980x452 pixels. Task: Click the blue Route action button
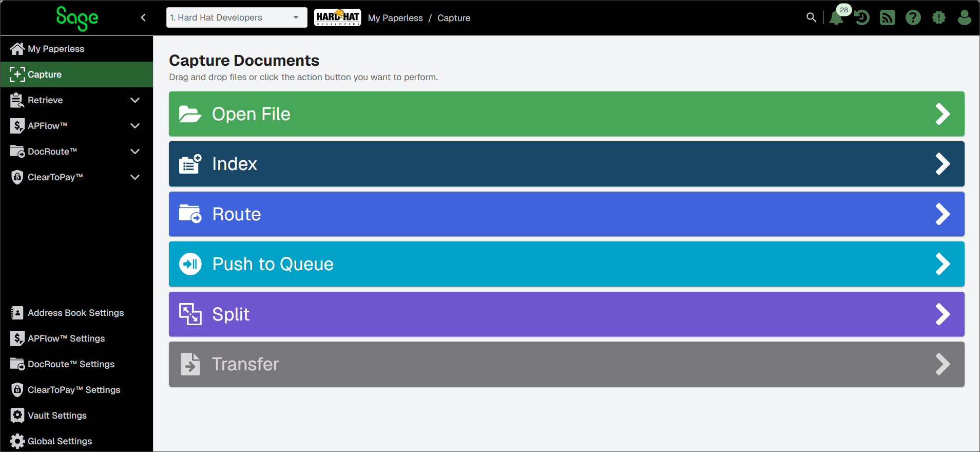pyautogui.click(x=567, y=214)
